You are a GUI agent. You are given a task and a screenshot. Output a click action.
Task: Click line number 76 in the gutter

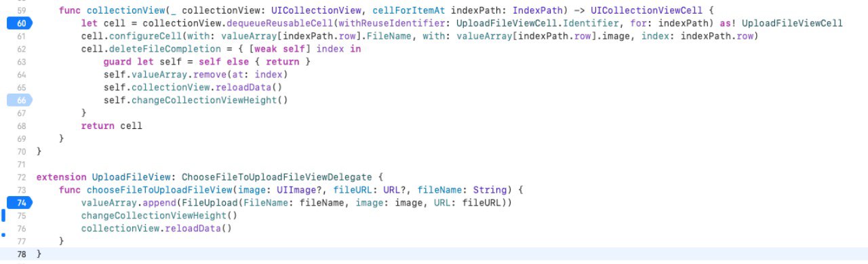pos(21,229)
